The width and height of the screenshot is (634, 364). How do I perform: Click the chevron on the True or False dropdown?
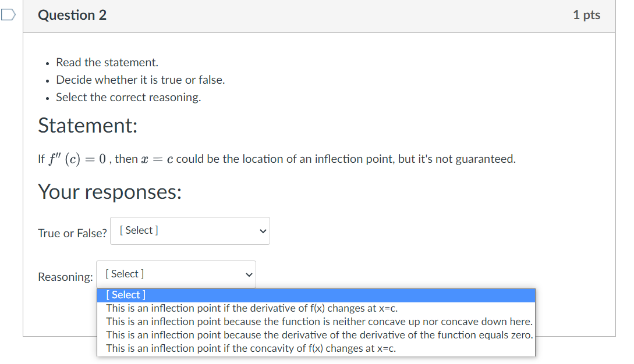(262, 231)
